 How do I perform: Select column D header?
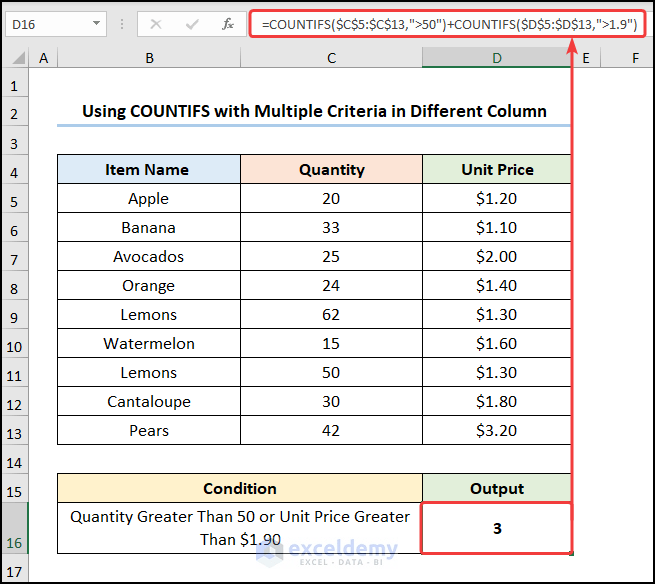pyautogui.click(x=496, y=58)
